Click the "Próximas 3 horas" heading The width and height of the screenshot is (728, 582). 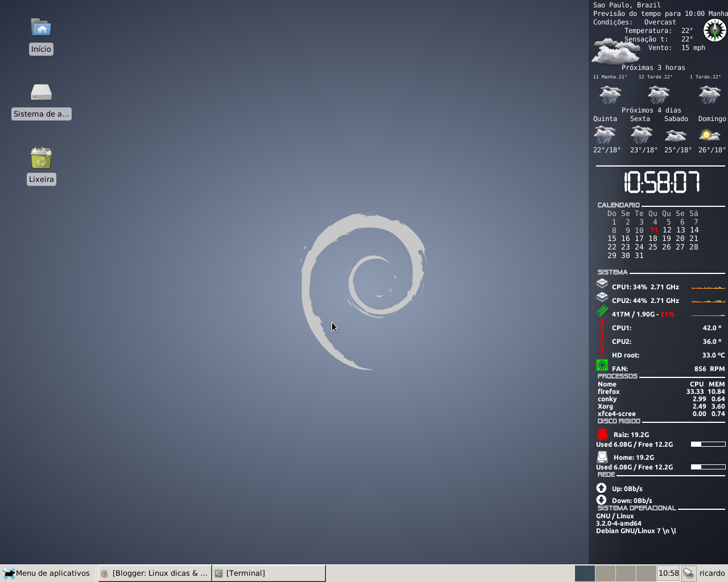pyautogui.click(x=653, y=68)
